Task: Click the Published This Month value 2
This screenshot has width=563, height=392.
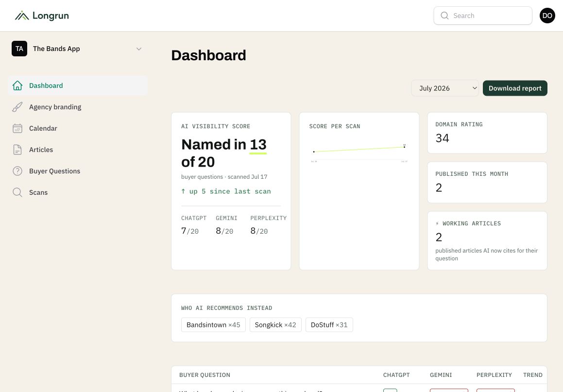Action: pos(439,188)
